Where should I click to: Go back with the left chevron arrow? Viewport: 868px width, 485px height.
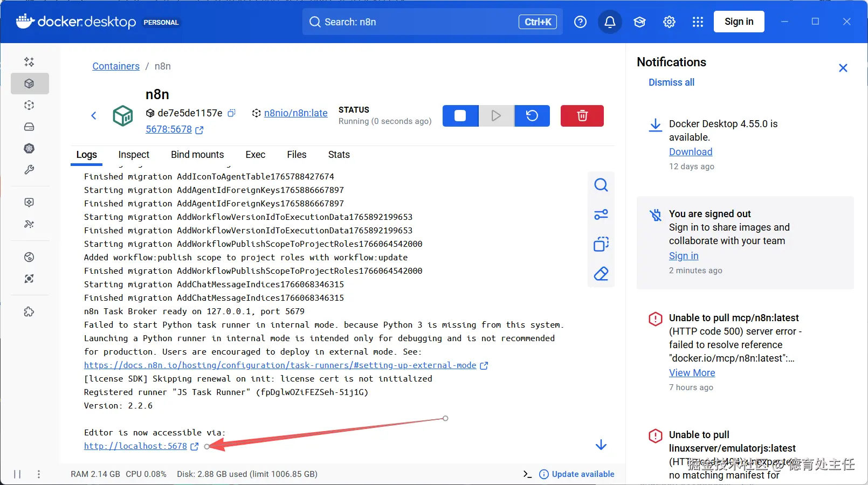pos(94,115)
